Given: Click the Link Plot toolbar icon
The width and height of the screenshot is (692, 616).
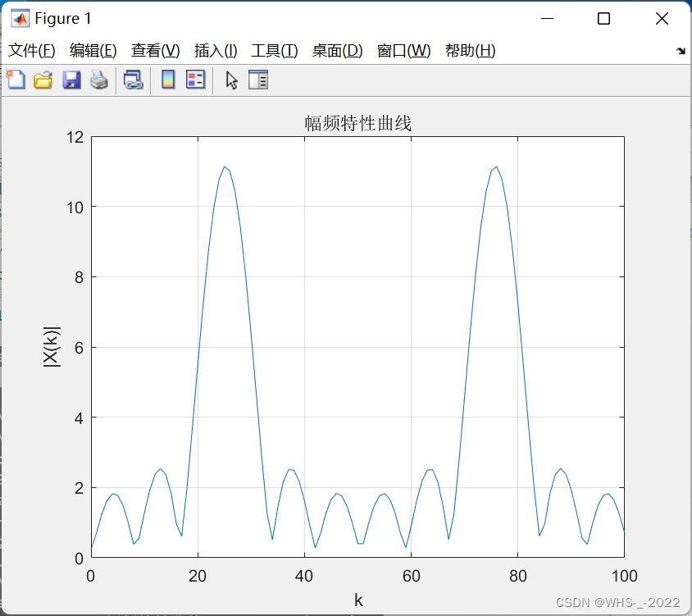Looking at the screenshot, I should (x=134, y=80).
